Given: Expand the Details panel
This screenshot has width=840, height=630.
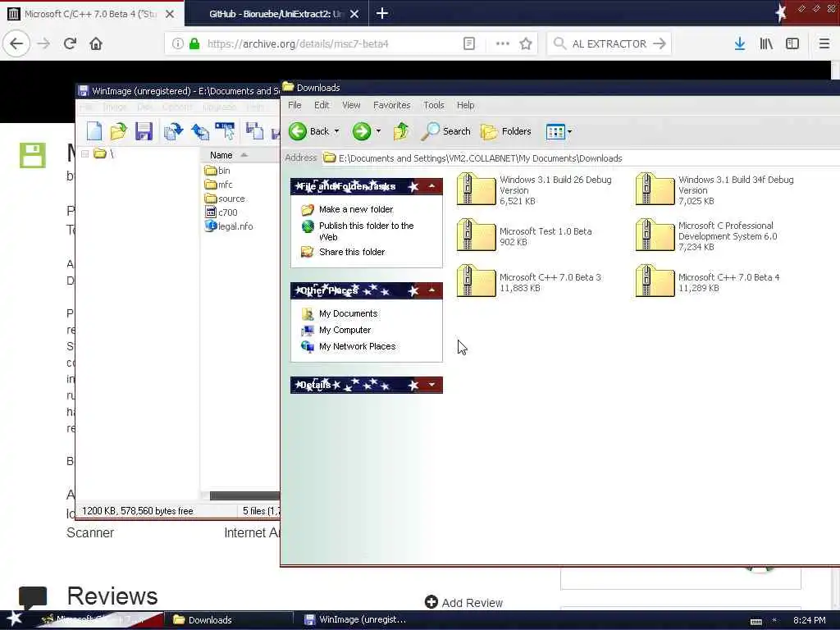Looking at the screenshot, I should (431, 385).
